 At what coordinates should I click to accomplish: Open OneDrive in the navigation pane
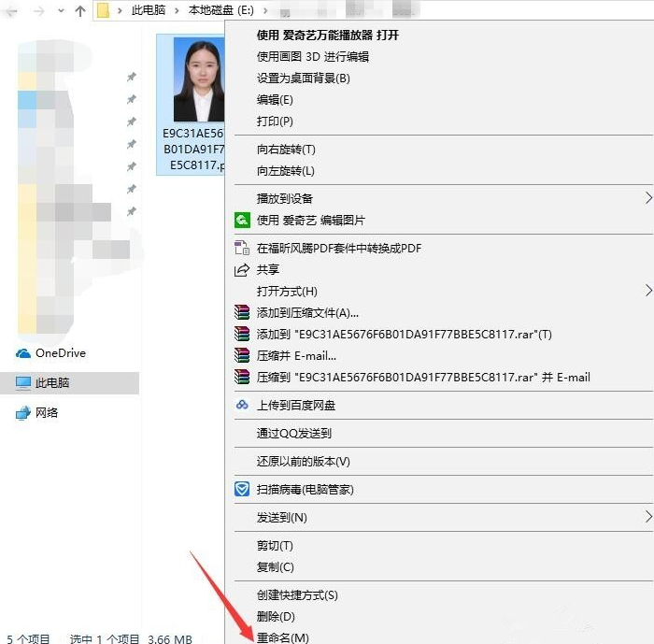61,353
